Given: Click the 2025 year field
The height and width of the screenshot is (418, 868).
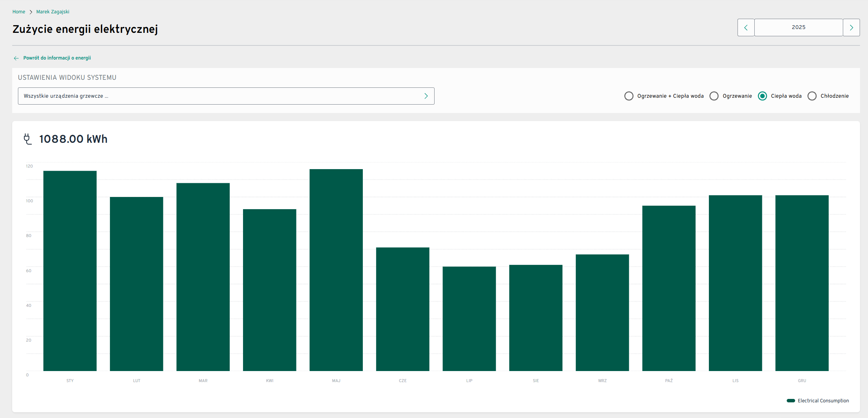Looking at the screenshot, I should 798,27.
